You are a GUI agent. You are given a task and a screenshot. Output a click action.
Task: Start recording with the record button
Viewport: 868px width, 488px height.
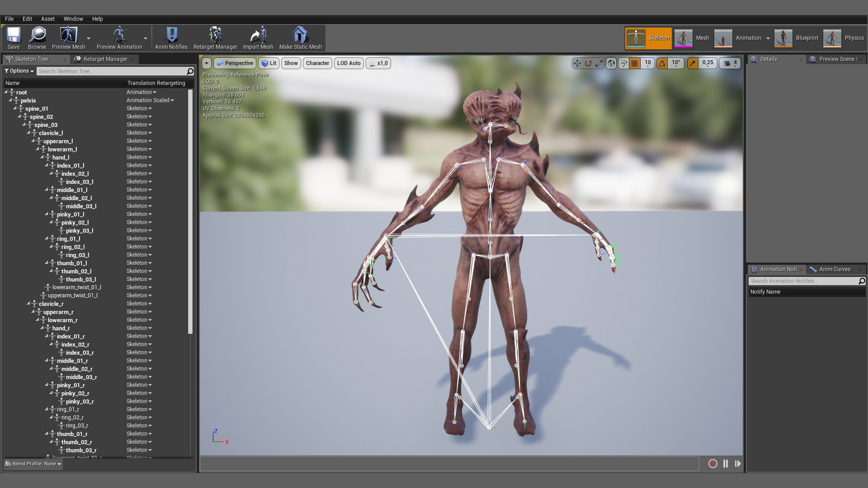pyautogui.click(x=713, y=464)
